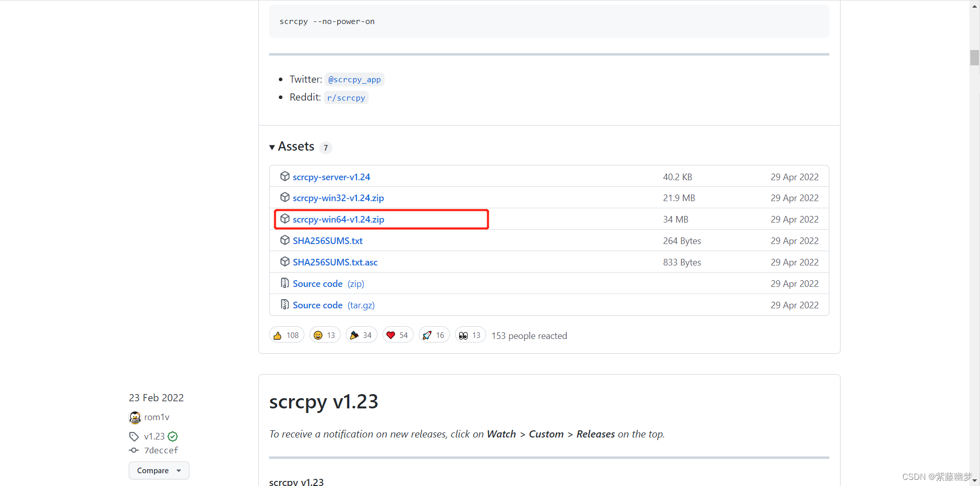Image resolution: width=980 pixels, height=486 pixels.
Task: Download Source code (zip)
Action: coord(328,284)
